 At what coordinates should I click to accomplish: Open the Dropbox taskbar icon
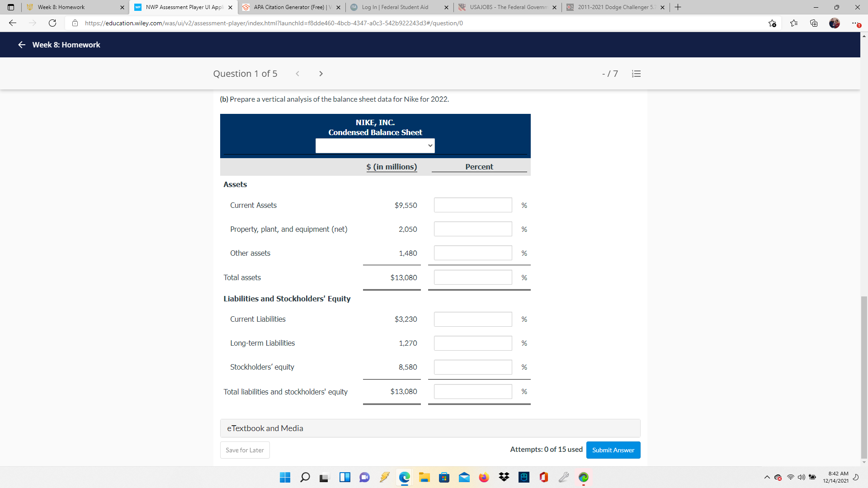504,478
